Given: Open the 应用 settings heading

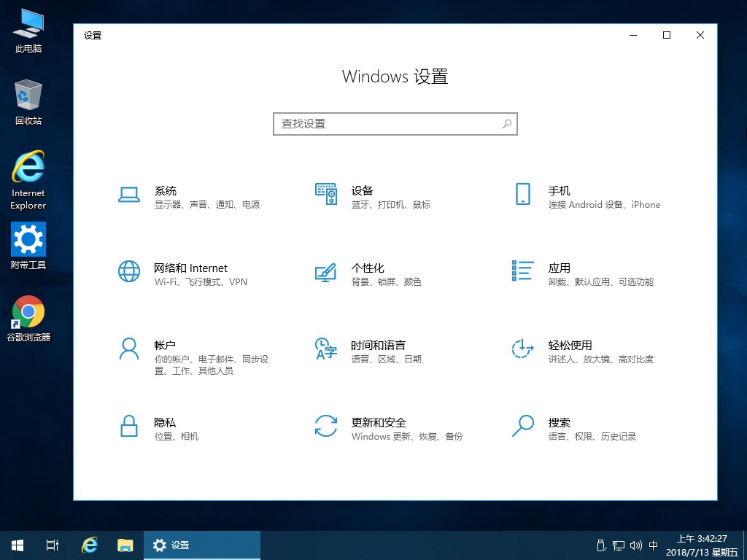Looking at the screenshot, I should [x=560, y=268].
